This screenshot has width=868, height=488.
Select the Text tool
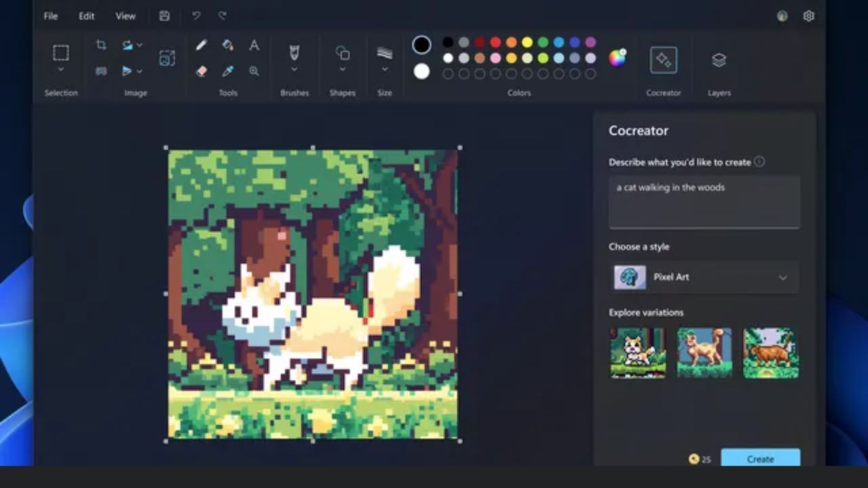coord(254,45)
